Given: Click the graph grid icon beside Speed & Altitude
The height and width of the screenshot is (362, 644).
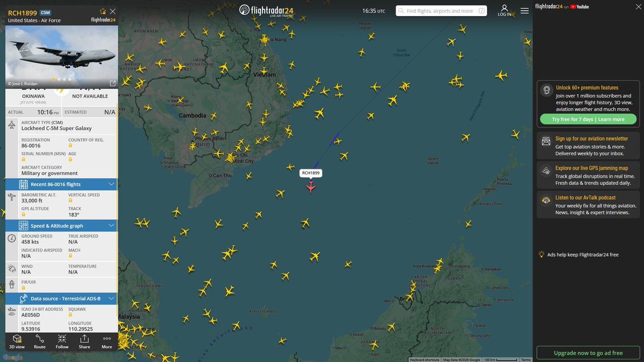Looking at the screenshot, I should tap(24, 226).
